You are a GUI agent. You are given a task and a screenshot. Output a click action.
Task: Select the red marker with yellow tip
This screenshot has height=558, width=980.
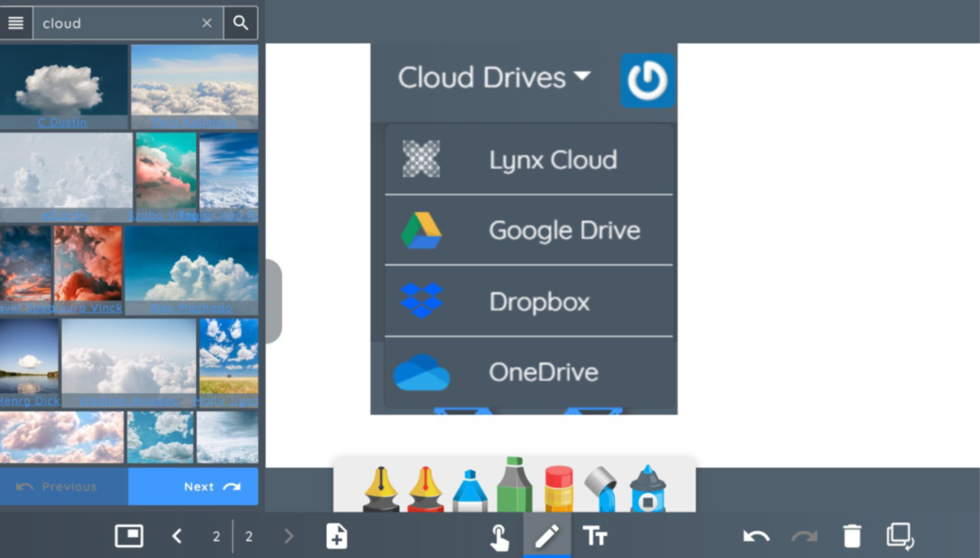[x=426, y=488]
